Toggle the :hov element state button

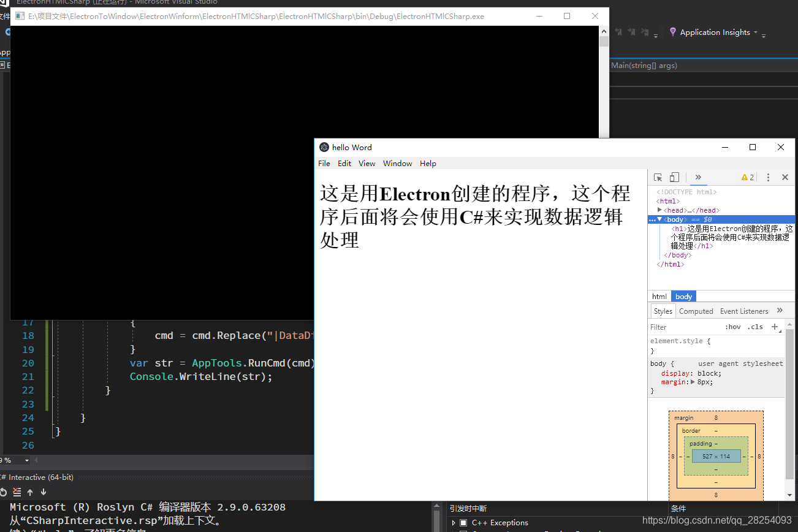tap(732, 327)
